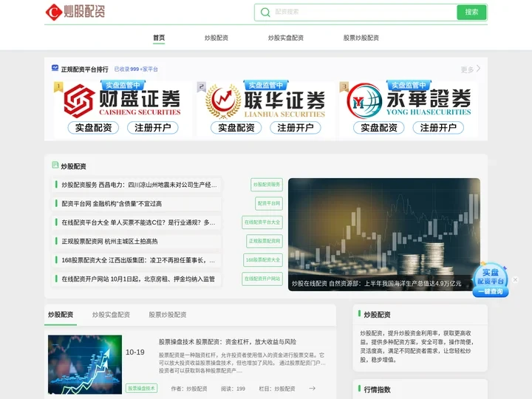Image resolution: width=532 pixels, height=399 pixels.
Task: Click blue chart icon beside 正规配资平台排行
Action: pos(55,68)
